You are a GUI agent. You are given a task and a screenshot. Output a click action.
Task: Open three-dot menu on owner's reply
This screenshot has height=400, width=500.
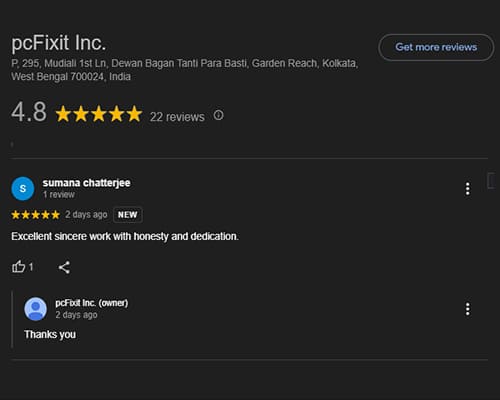tap(468, 309)
